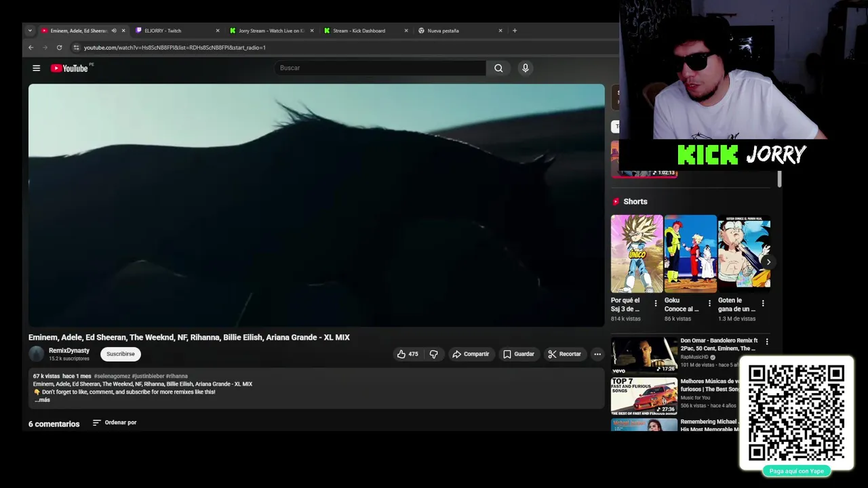868x488 pixels.
Task: Share the video via Compartir
Action: point(471,354)
